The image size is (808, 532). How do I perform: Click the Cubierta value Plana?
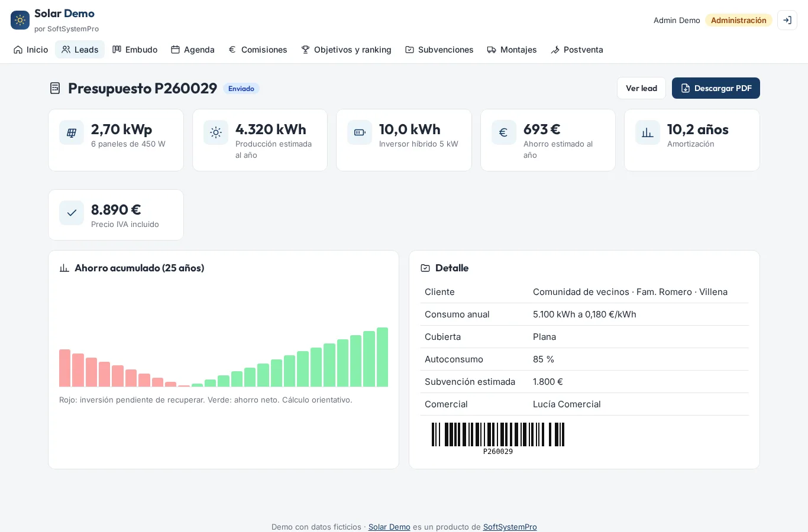pos(544,337)
